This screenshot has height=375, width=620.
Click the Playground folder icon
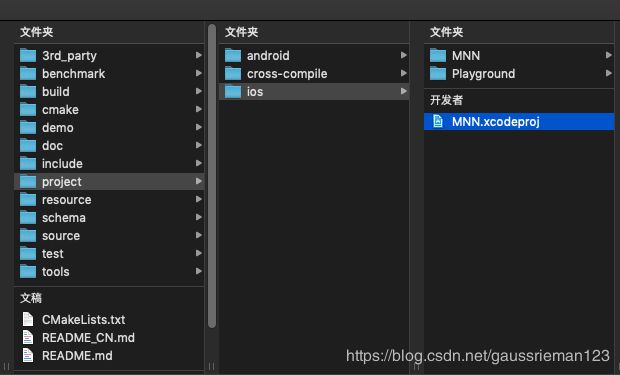tap(438, 74)
